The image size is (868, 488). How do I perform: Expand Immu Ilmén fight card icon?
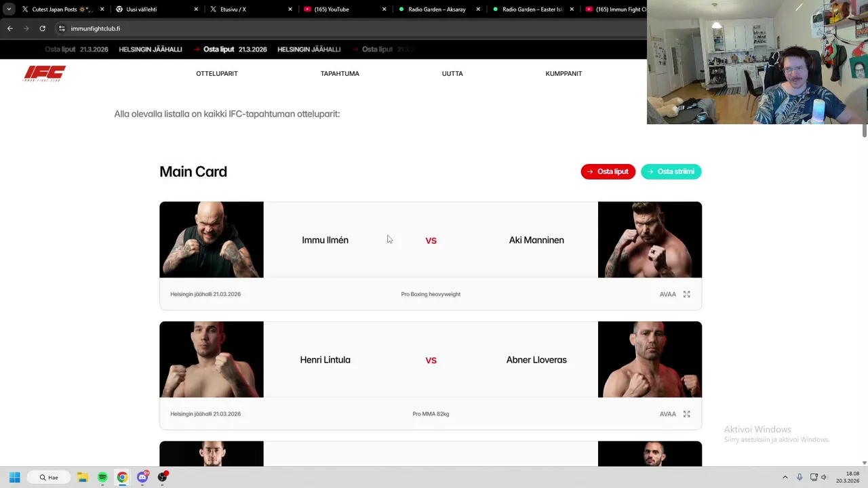[x=686, y=294]
